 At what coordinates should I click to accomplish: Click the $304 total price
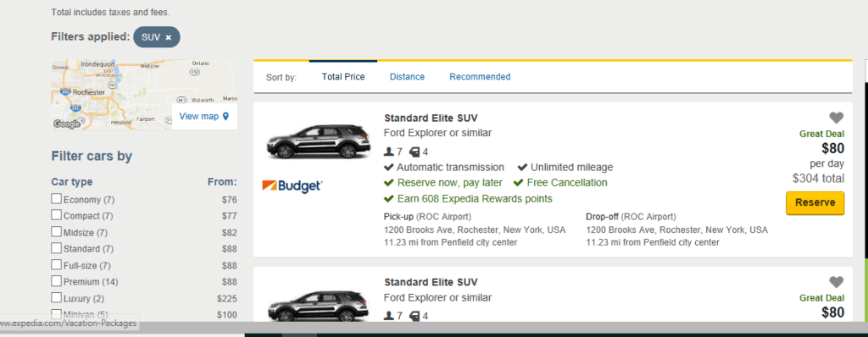click(818, 178)
